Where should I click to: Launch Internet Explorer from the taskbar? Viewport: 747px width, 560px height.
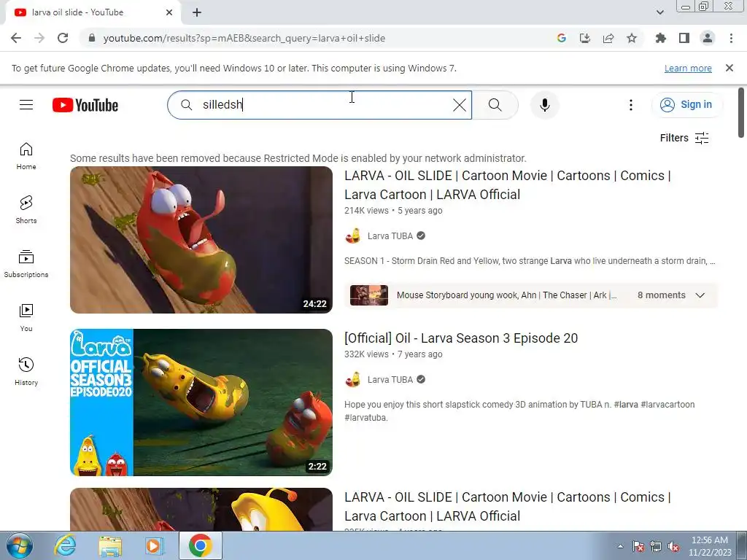pyautogui.click(x=65, y=545)
